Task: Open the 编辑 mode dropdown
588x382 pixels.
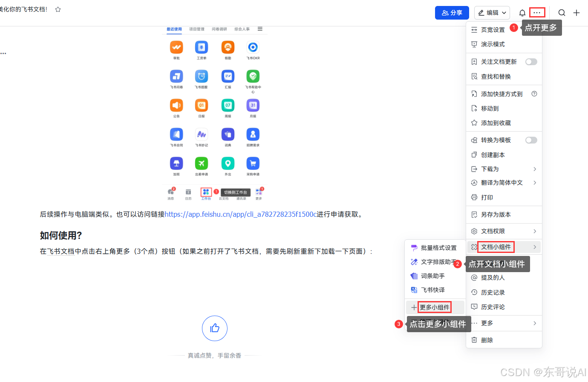Action: (x=492, y=13)
